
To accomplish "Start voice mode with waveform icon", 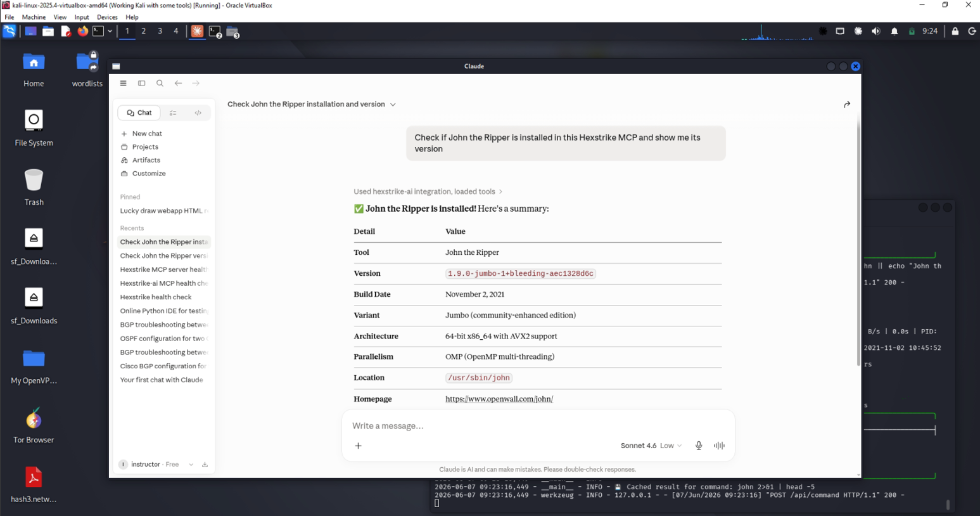I will coord(719,446).
